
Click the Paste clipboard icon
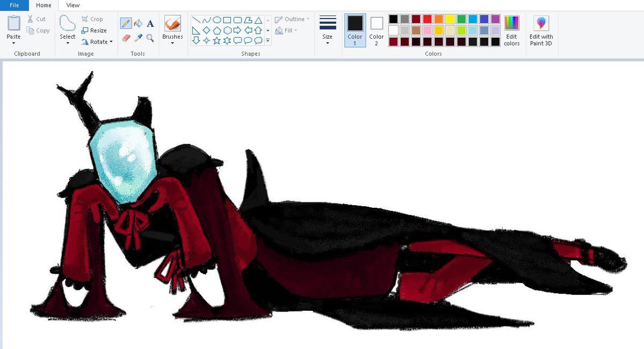coord(13,24)
